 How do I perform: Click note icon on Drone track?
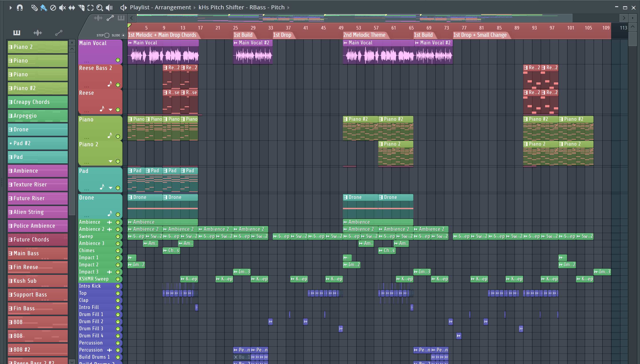click(110, 213)
